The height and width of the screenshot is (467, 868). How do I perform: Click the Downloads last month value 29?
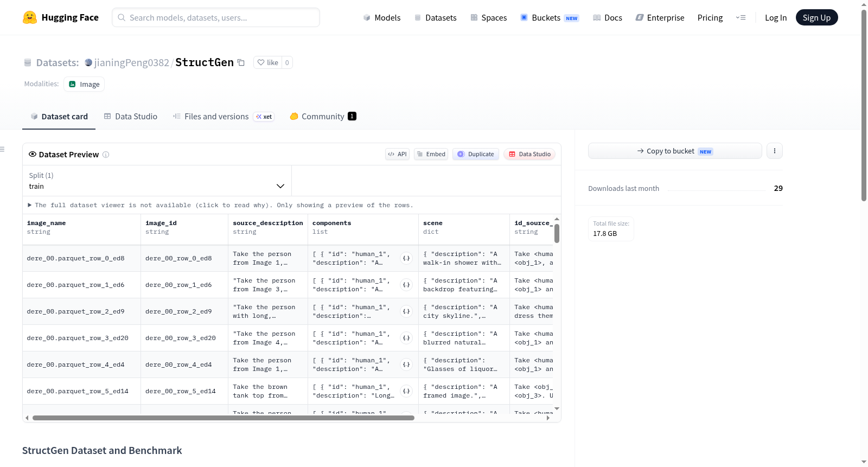[778, 188]
